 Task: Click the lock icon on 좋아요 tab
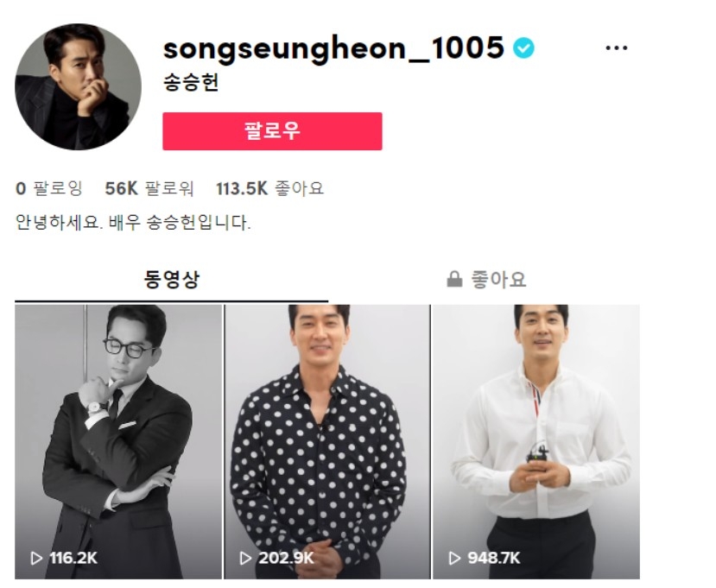tap(454, 279)
